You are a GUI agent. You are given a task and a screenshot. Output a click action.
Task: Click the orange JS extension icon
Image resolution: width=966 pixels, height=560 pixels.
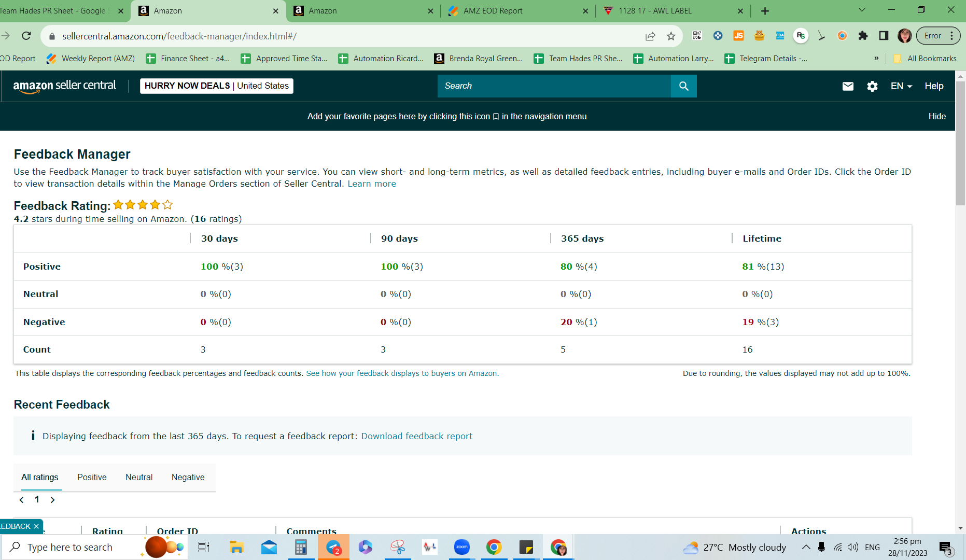(x=738, y=36)
